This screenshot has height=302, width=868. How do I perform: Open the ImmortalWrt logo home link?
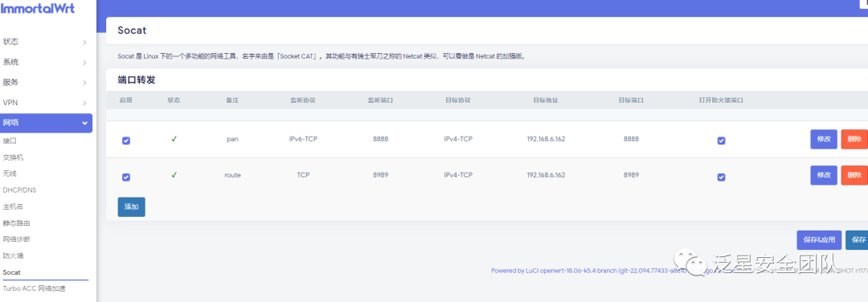(x=38, y=8)
